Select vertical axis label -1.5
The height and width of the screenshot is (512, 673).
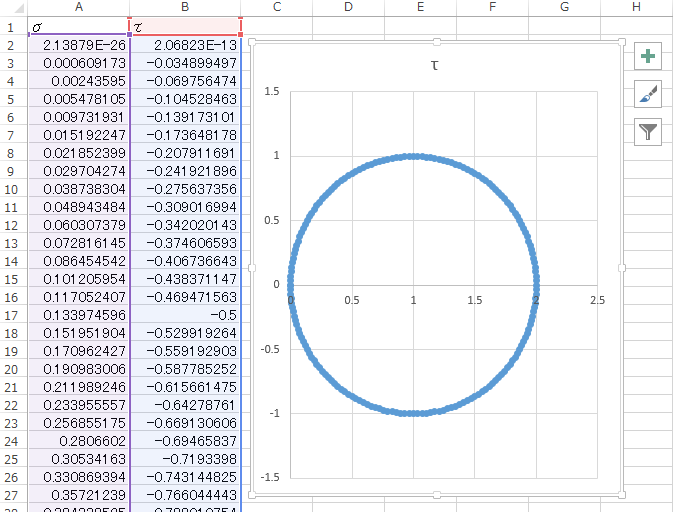click(x=270, y=477)
